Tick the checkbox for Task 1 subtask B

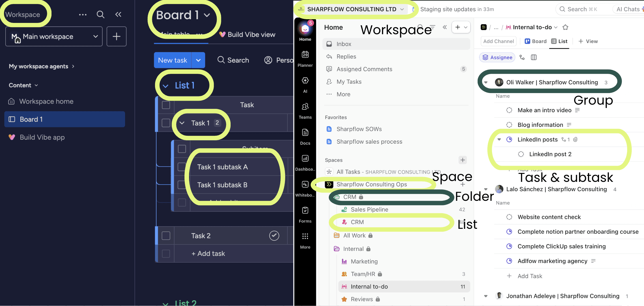pos(182,185)
